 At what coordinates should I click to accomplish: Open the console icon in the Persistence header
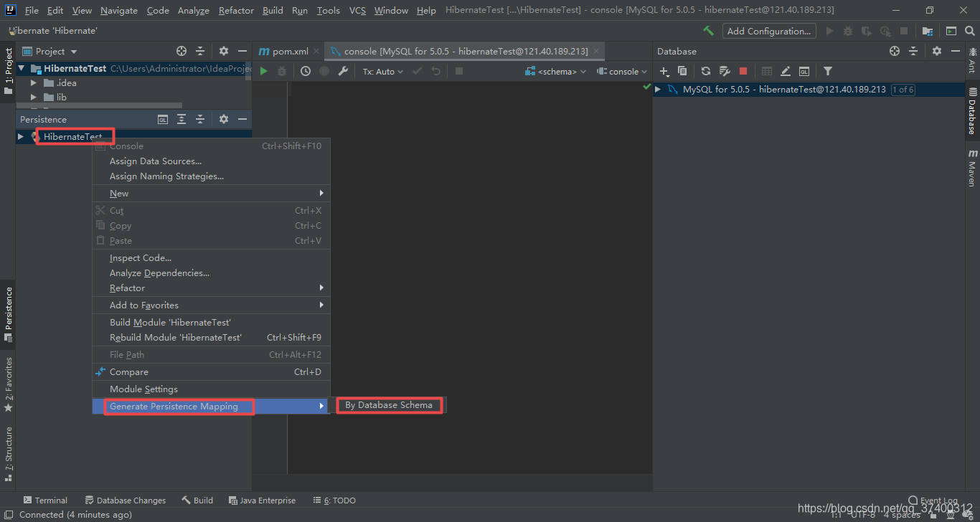click(163, 119)
